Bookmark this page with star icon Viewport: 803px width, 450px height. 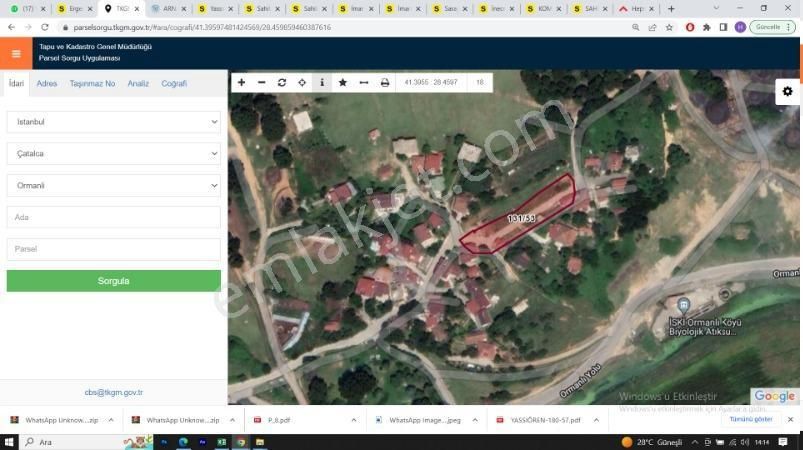[669, 28]
